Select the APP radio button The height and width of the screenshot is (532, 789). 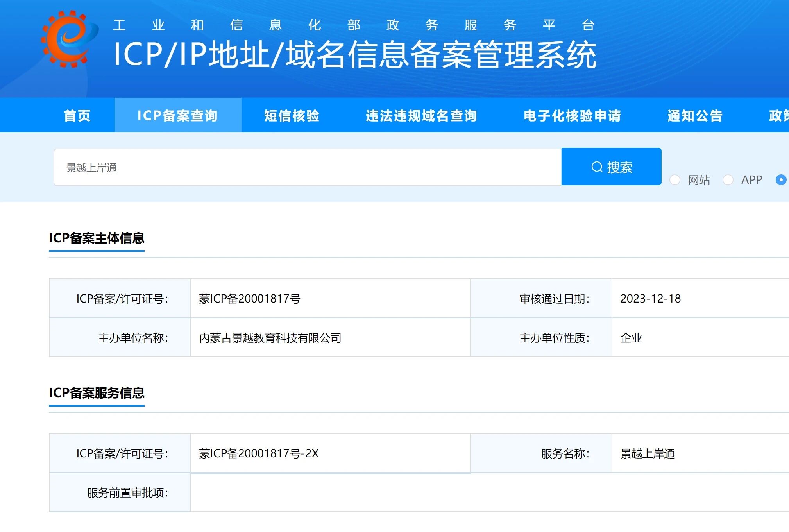pos(728,180)
